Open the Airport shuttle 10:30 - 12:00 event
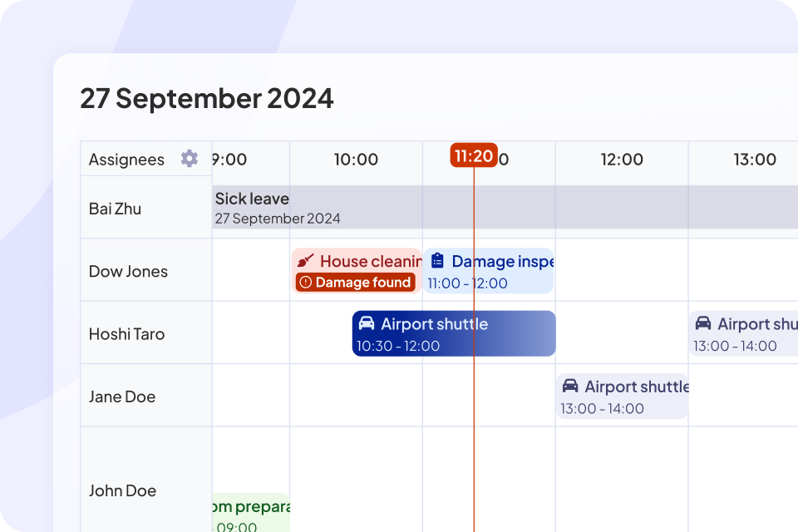 click(453, 334)
